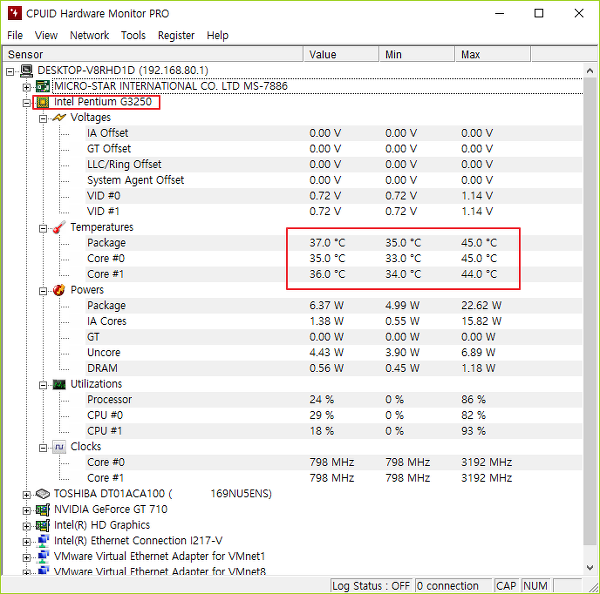Select the IA Offset voltage row

333,133
